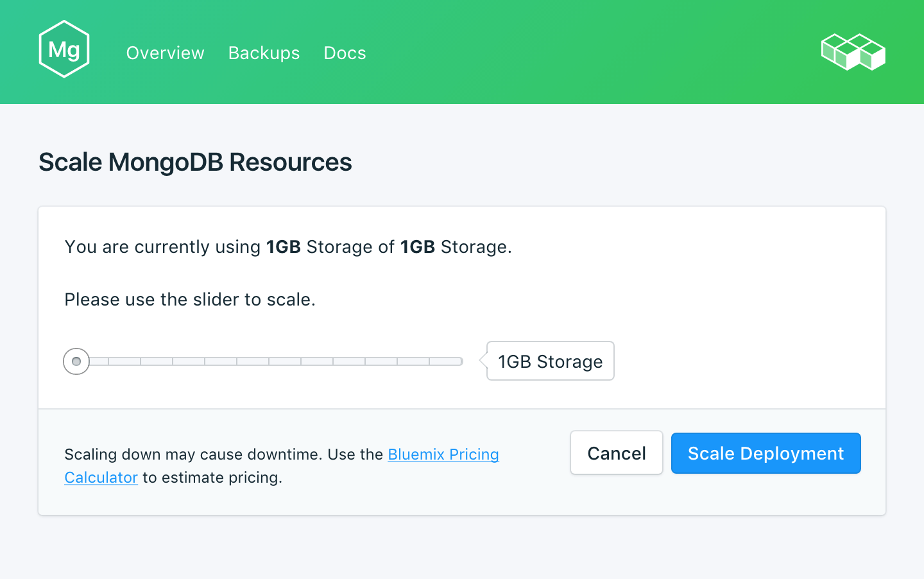Click the 'You are currently using' storage text

point(288,246)
